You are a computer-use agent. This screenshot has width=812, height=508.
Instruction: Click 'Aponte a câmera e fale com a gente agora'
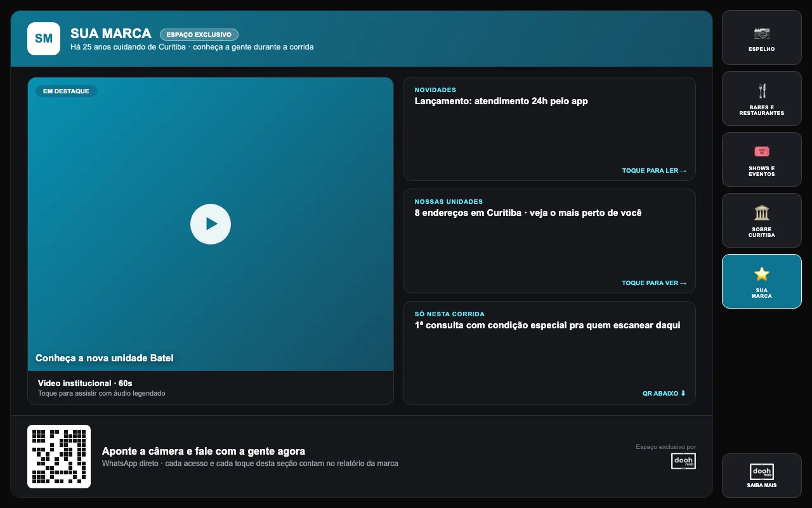(204, 451)
